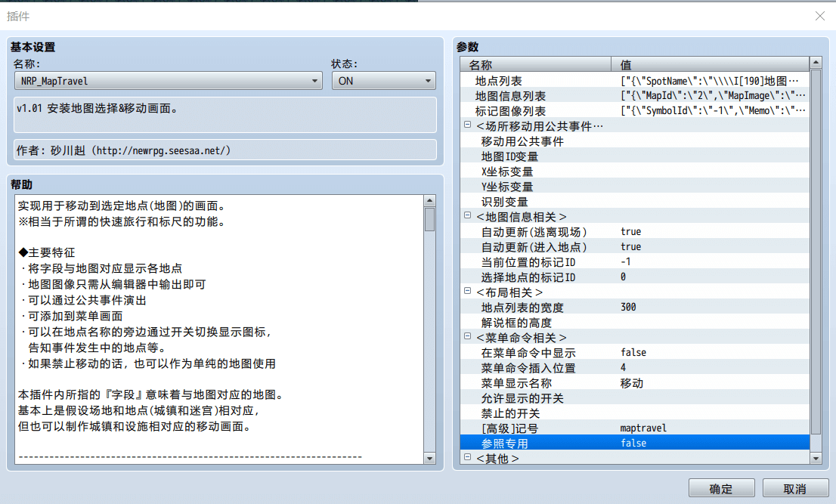This screenshot has height=504, width=836.
Task: Select the 在菜单命令中显示 parameter
Action: 634,353
